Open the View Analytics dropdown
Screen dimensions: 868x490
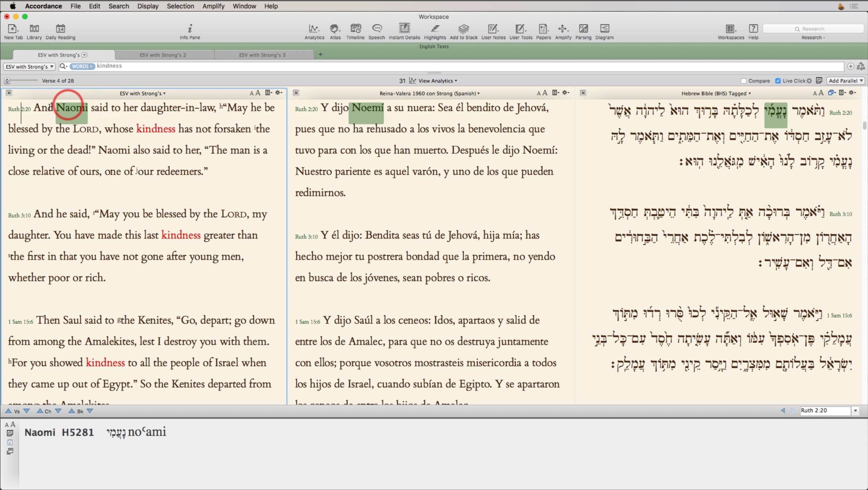tap(437, 81)
